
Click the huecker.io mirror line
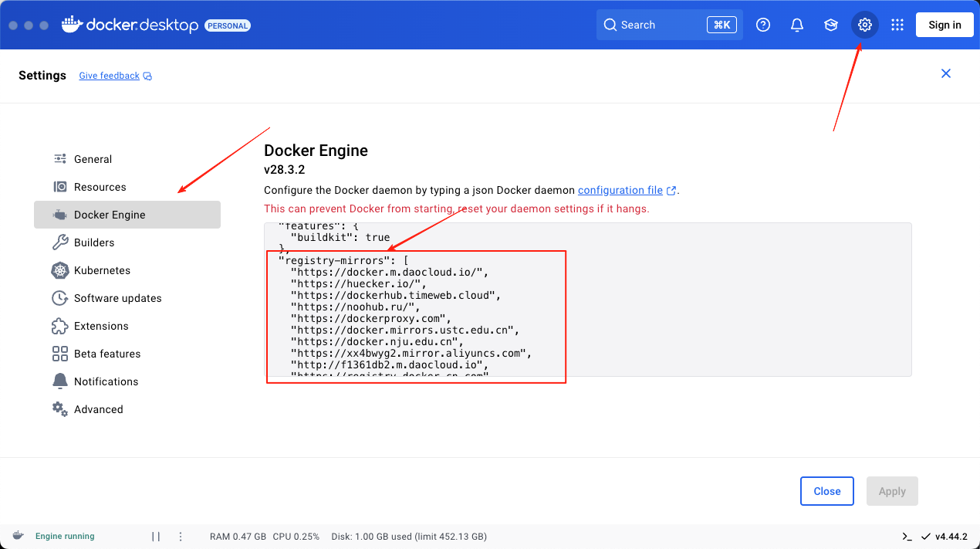tap(358, 283)
